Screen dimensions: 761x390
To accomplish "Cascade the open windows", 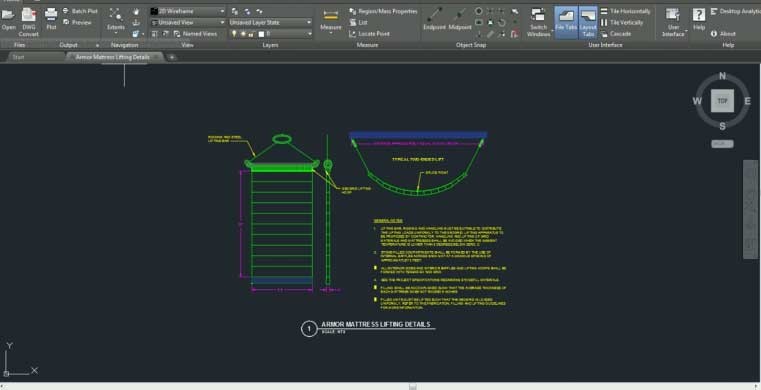I will point(616,33).
